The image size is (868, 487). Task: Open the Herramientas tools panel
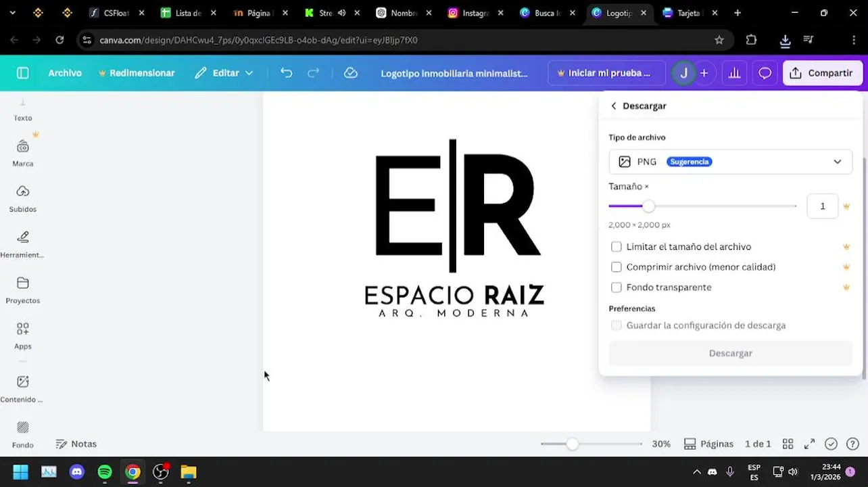(x=23, y=244)
